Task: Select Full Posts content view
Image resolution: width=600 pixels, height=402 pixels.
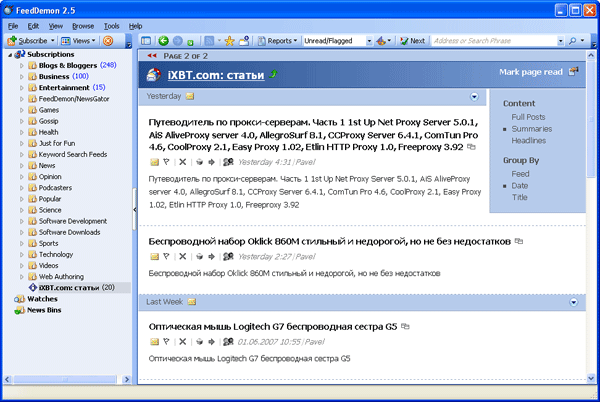Action: click(528, 117)
